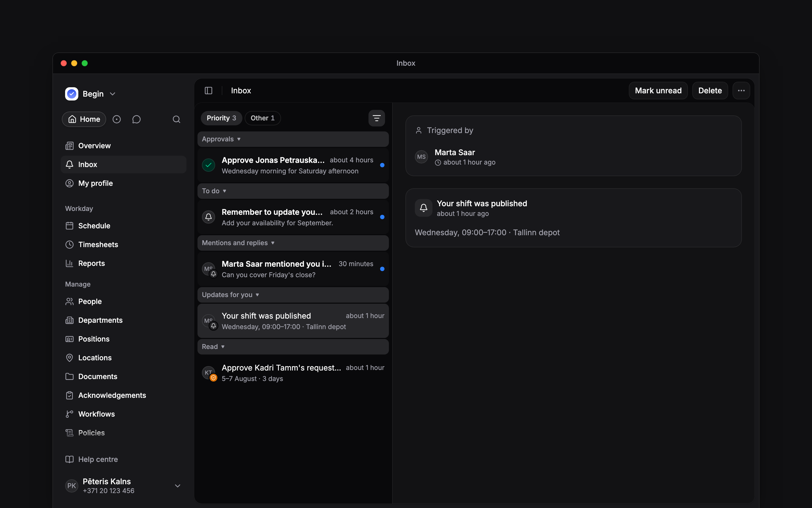Screen dimensions: 812x508
Task: Open the more options ellipsis button
Action: pyautogui.click(x=741, y=91)
